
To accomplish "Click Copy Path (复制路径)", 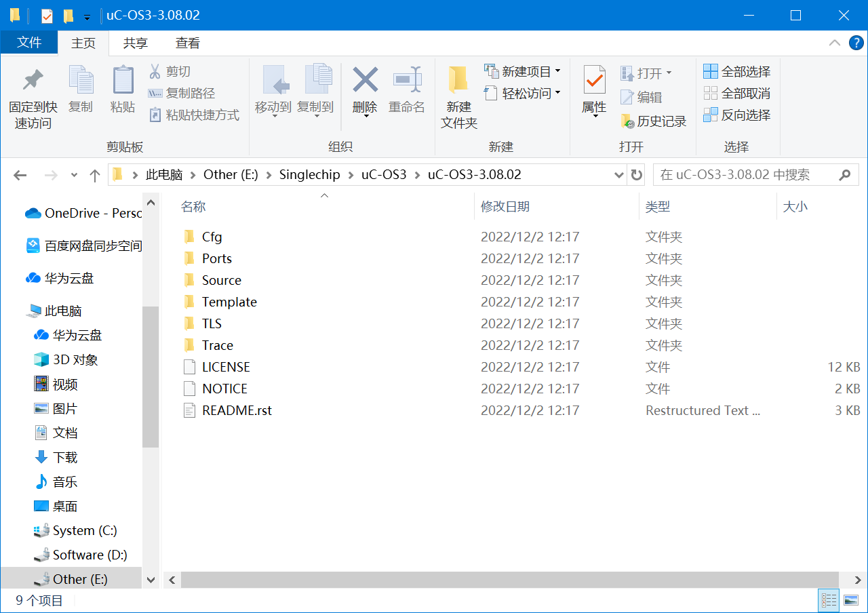I will click(x=181, y=93).
